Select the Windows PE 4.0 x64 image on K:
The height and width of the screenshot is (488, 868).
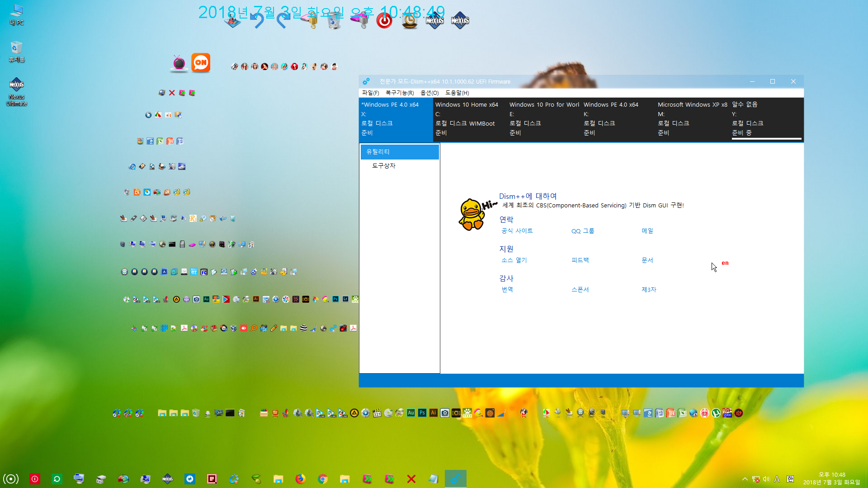click(618, 119)
